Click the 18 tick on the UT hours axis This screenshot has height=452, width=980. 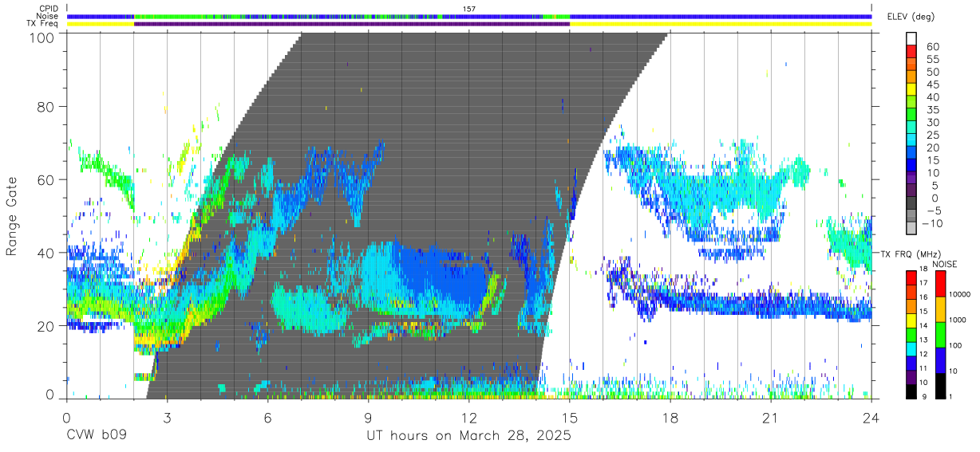point(670,418)
